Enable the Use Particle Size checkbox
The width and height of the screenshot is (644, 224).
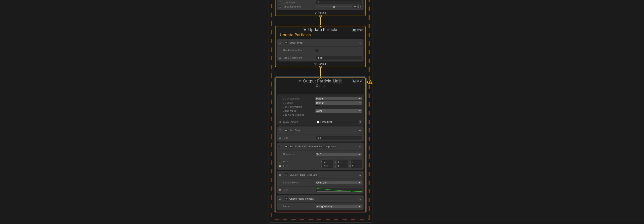[317, 50]
